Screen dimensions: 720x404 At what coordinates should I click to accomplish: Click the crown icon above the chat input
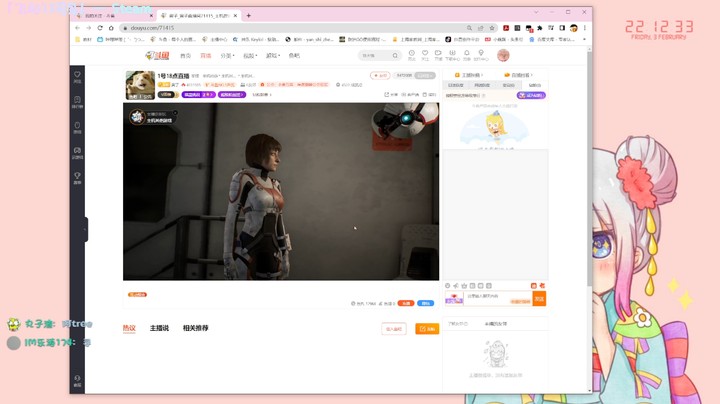464,286
